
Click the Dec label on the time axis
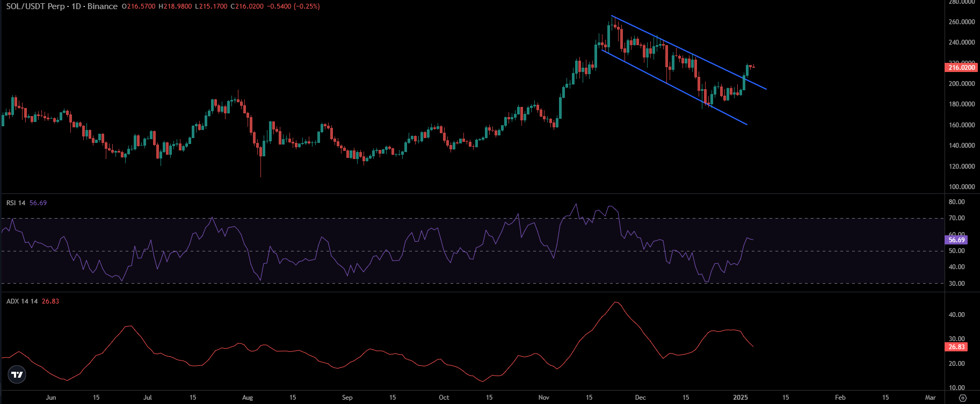pyautogui.click(x=641, y=398)
